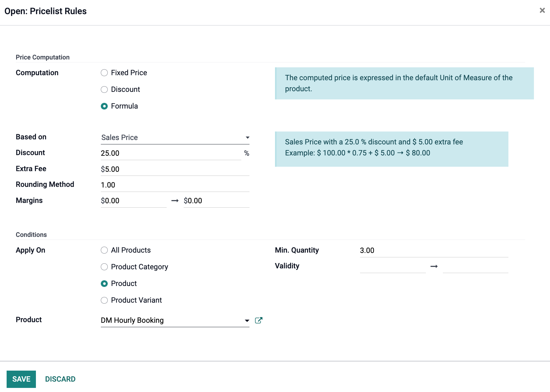Click the Validity label
The image size is (550, 392).
click(x=287, y=266)
